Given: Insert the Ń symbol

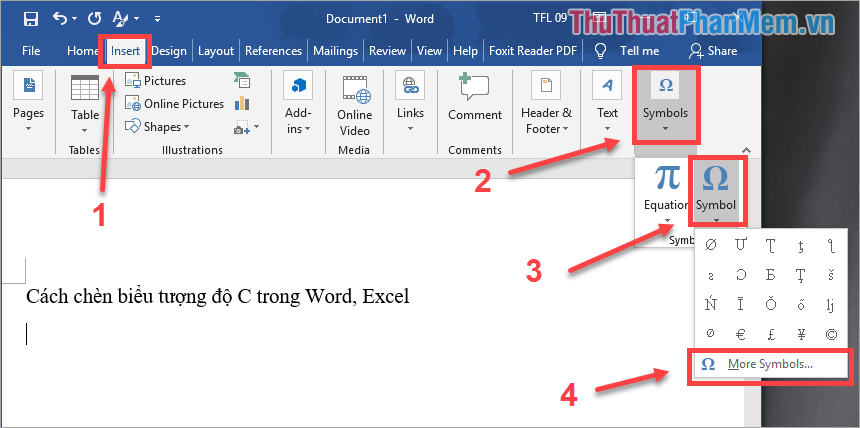Looking at the screenshot, I should 711,305.
